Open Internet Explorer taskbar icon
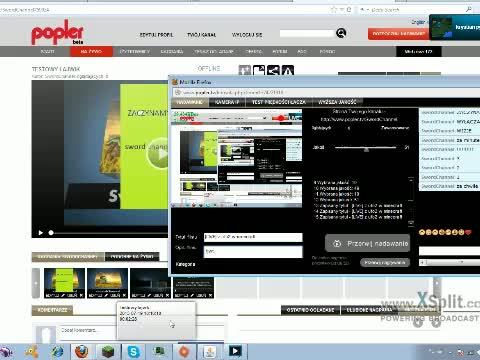Image resolution: width=480 pixels, height=360 pixels. point(57,352)
